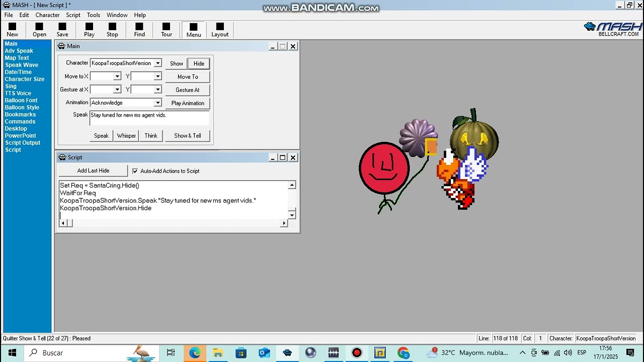Open the notification center icon
The image size is (644, 362).
coord(630,353)
